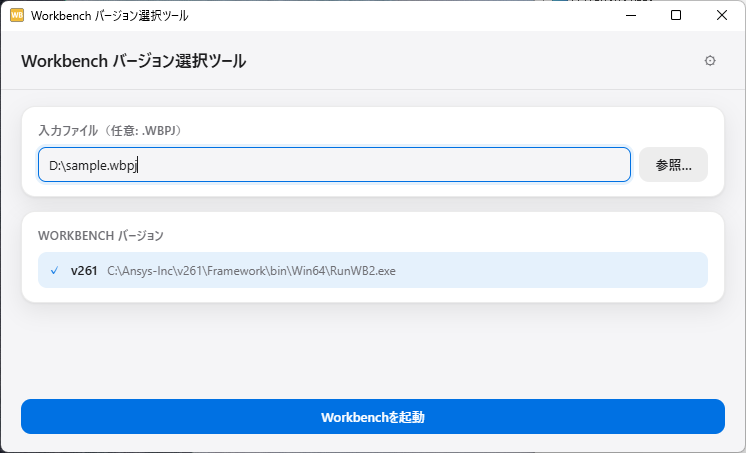Click the RunWB2.exe path text
Viewport: 746px width, 453px height.
(251, 271)
